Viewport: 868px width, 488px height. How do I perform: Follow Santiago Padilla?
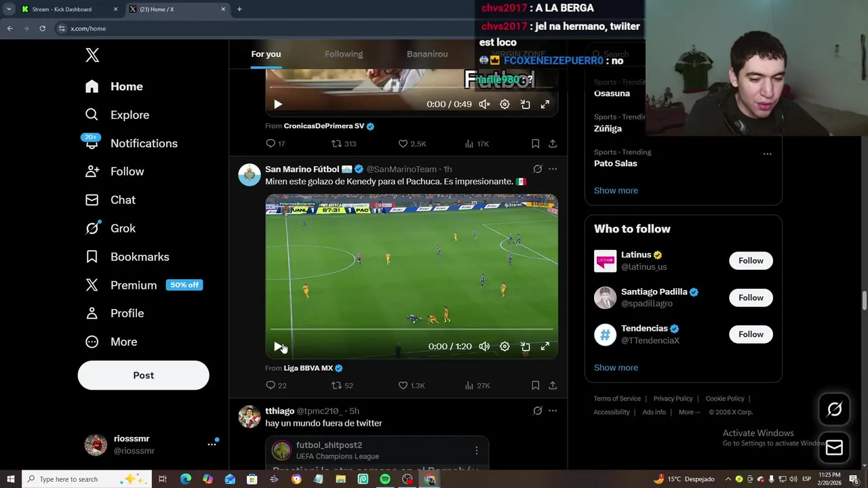click(751, 298)
